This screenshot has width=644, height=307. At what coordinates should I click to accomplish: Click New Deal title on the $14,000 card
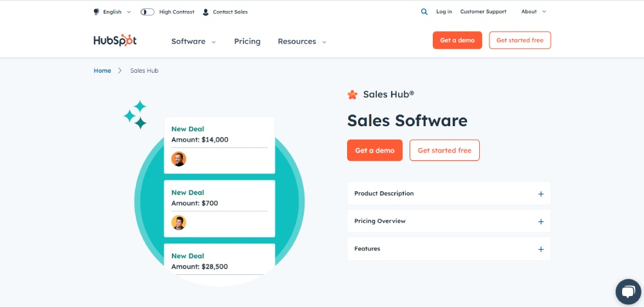click(187, 129)
